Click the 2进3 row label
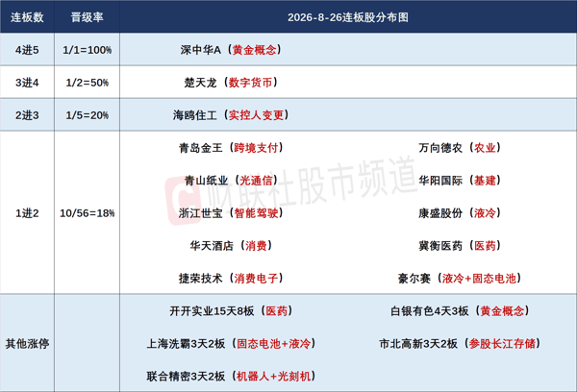Viewport: 577px width, 392px height. tap(27, 115)
